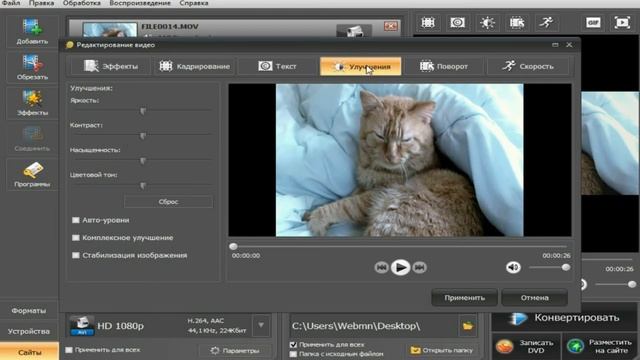Click the volume slider handle in dialog
Screen dimensions: 640x360
pos(566,267)
